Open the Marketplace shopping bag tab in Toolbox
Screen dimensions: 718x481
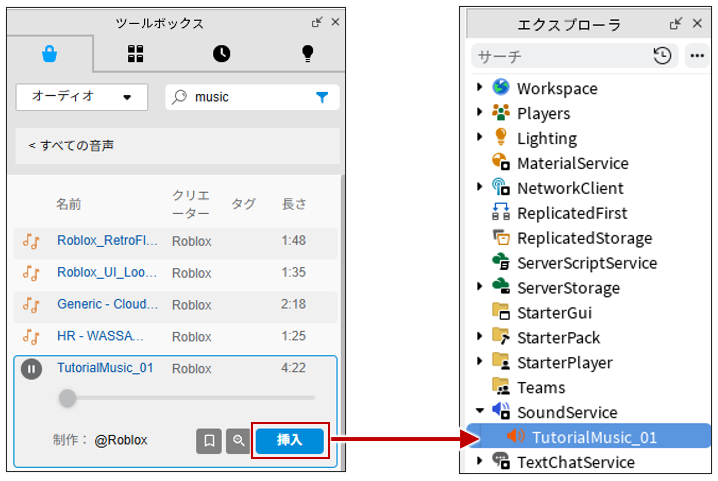point(49,54)
